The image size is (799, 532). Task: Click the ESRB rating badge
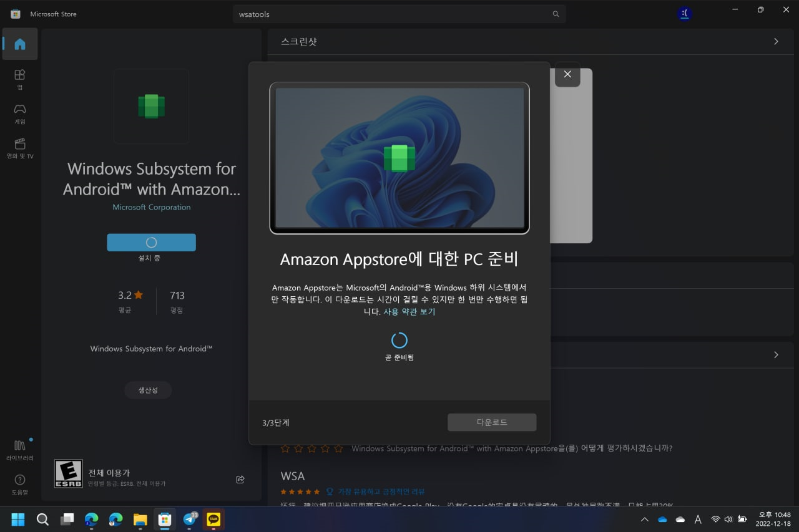click(69, 473)
